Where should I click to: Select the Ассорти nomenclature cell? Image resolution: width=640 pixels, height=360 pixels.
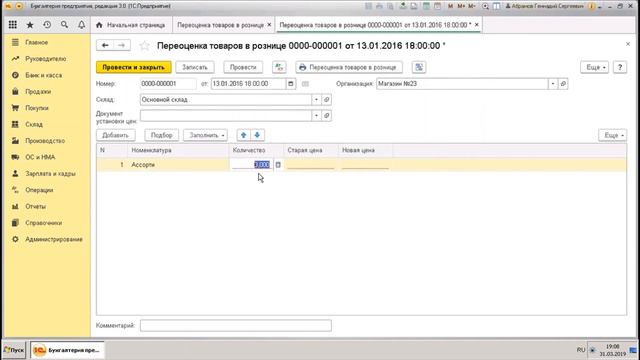pos(178,165)
